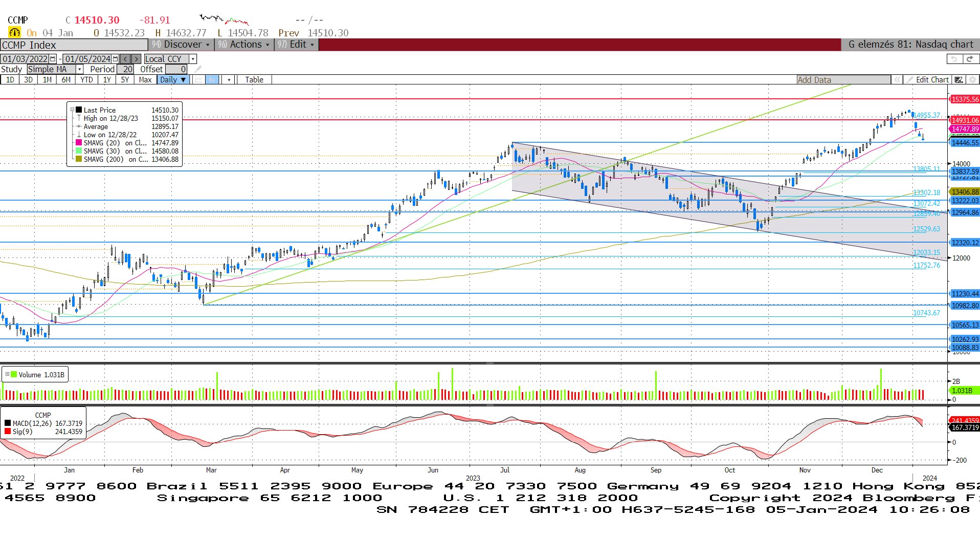The image size is (980, 538).
Task: Select the 1M range tab
Action: [x=47, y=80]
